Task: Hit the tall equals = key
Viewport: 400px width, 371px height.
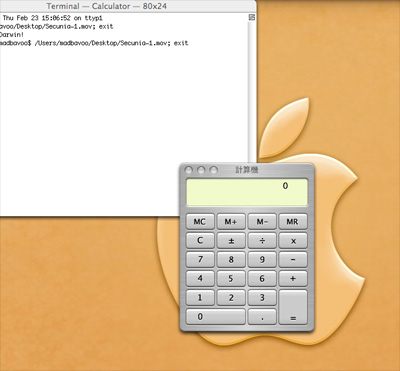Action: pyautogui.click(x=293, y=307)
